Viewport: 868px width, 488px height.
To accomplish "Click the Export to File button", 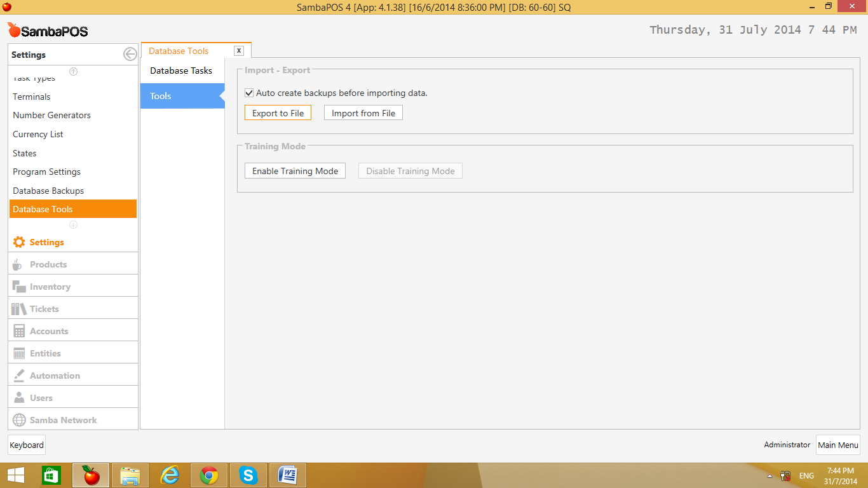I will pyautogui.click(x=278, y=112).
